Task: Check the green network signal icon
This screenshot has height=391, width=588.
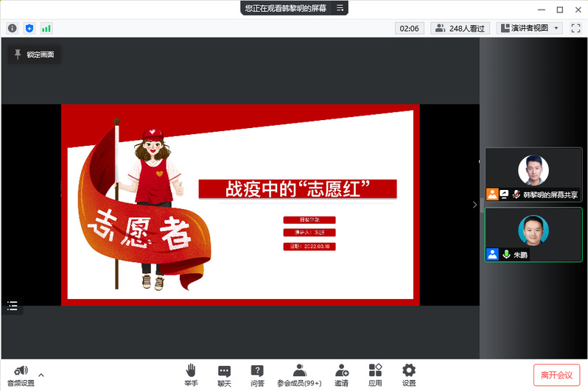Action: coord(46,28)
